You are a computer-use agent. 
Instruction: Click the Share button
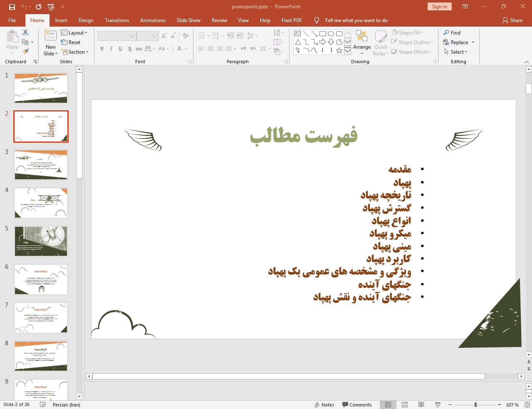(x=512, y=20)
